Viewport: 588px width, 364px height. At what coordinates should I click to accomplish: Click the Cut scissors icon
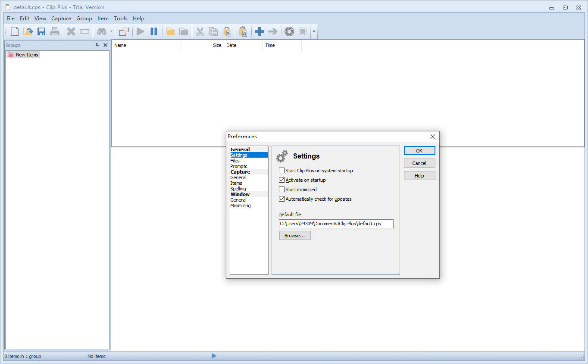[x=200, y=31]
